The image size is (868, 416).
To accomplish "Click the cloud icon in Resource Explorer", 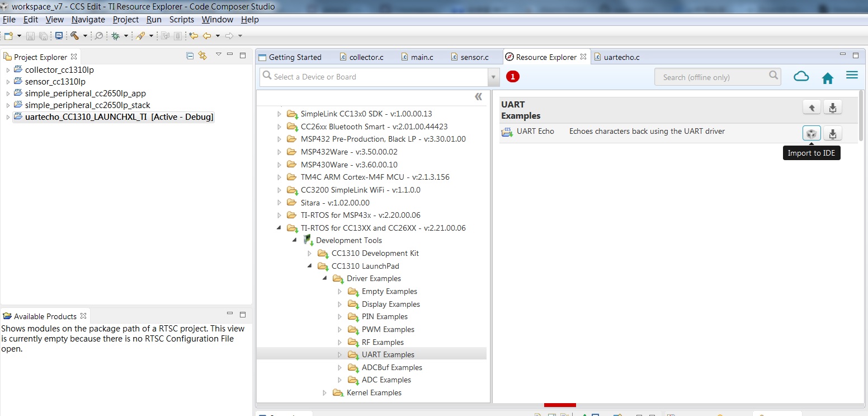I will 801,76.
